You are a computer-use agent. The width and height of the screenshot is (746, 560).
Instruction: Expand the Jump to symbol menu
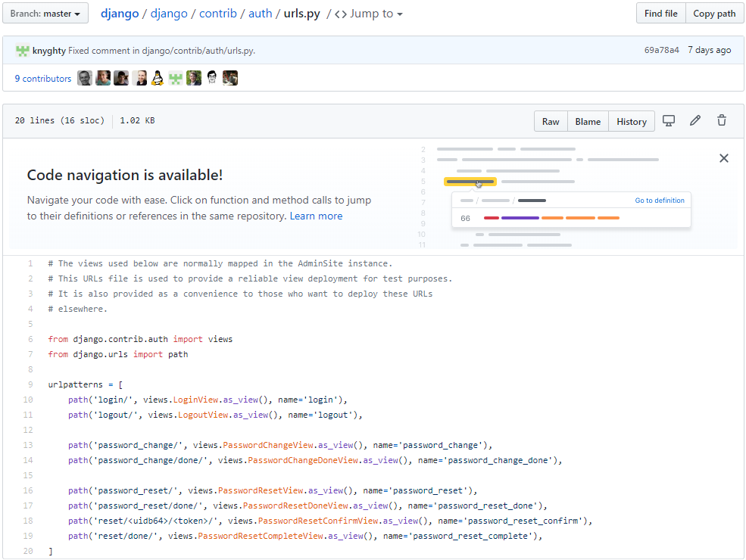click(x=369, y=14)
